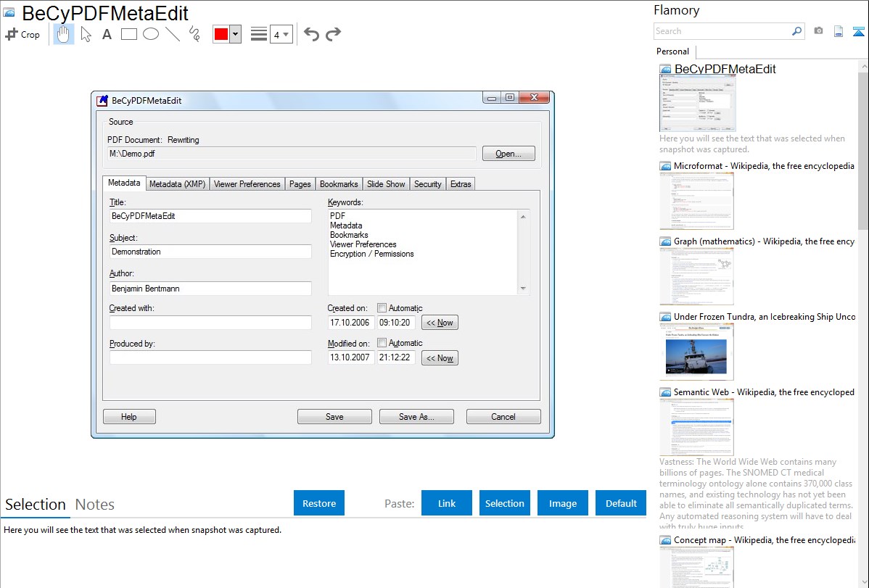
Task: Click << Now beside the Created on time
Action: tap(440, 323)
